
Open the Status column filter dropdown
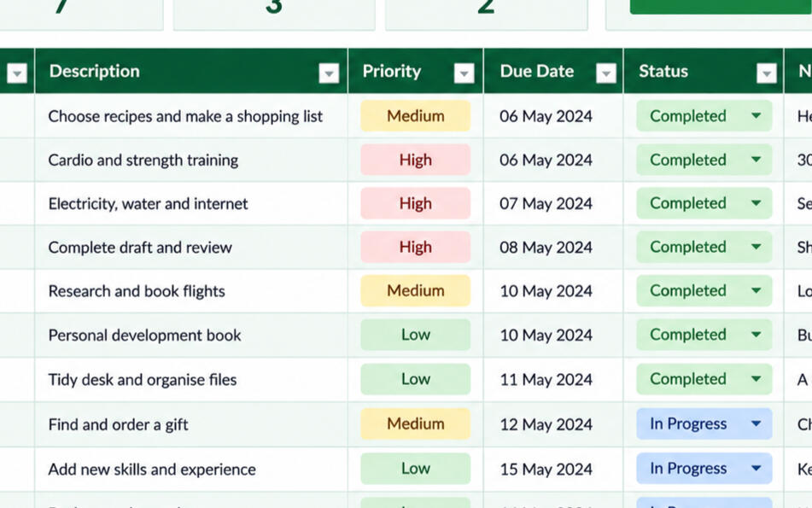click(x=767, y=73)
